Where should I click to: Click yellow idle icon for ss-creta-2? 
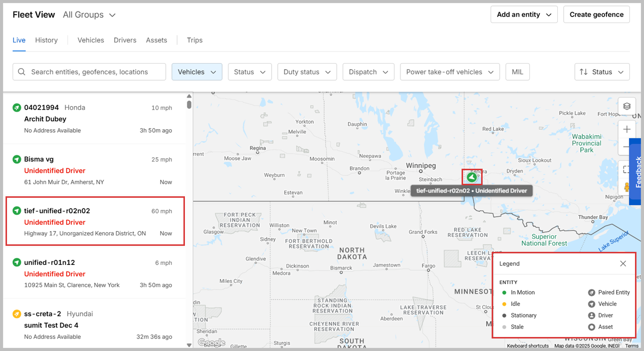click(x=17, y=314)
